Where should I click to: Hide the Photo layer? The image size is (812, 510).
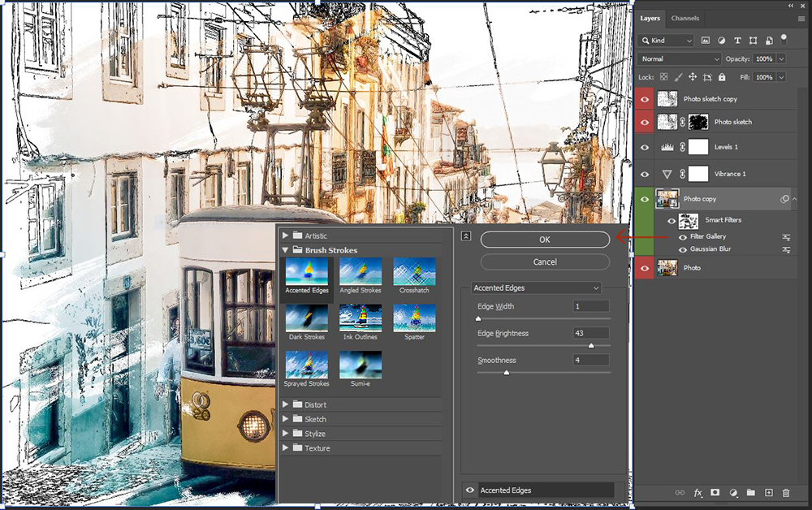(645, 268)
